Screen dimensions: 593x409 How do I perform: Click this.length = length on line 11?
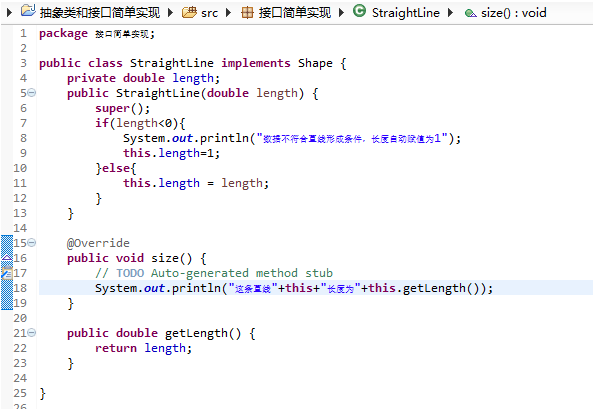[x=196, y=183]
